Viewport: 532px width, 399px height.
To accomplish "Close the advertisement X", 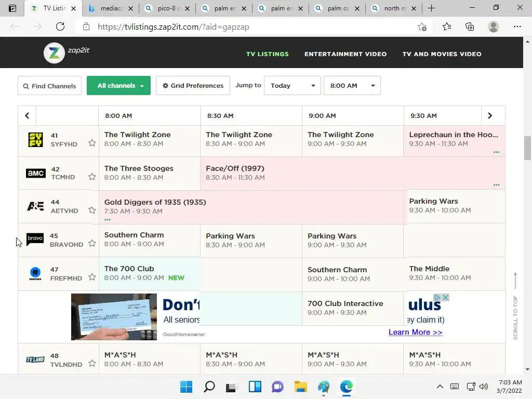I will pyautogui.click(x=445, y=298).
